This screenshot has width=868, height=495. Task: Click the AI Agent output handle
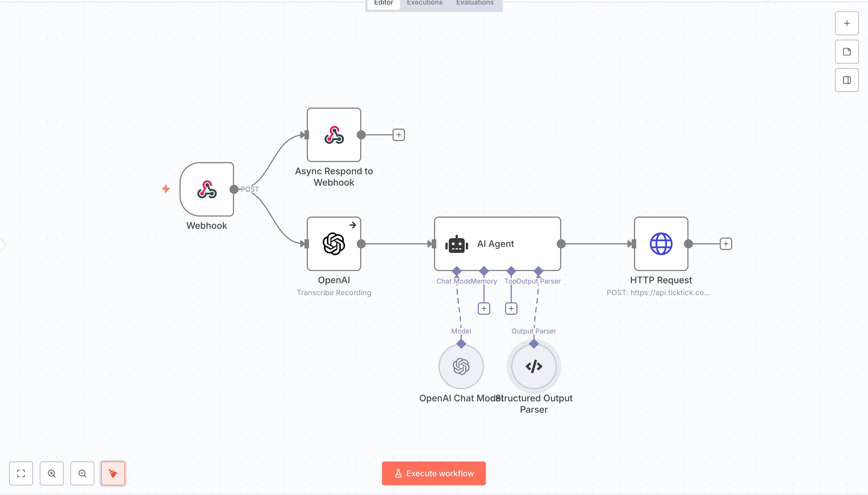[561, 244]
